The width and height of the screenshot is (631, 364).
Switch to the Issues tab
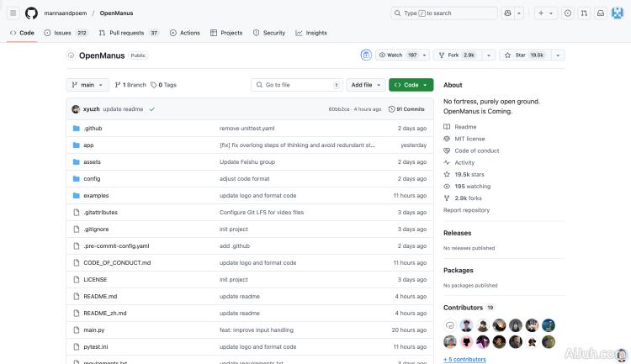point(66,33)
